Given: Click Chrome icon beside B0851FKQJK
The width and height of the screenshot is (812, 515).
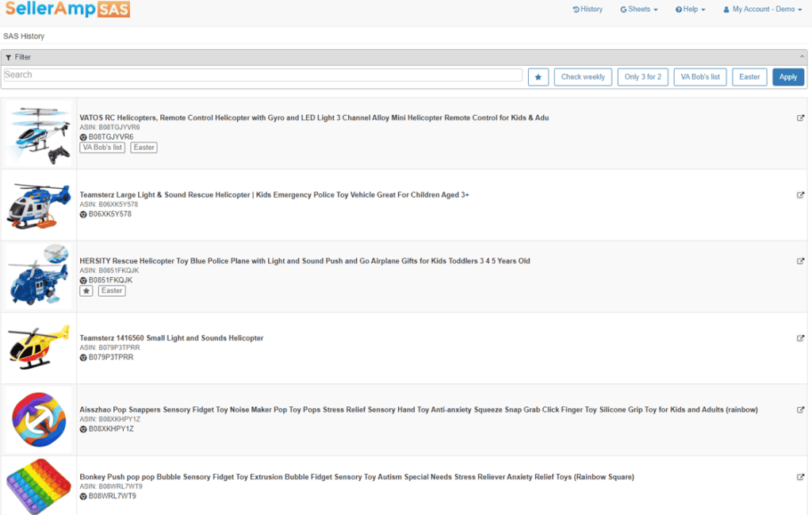Looking at the screenshot, I should [x=82, y=280].
